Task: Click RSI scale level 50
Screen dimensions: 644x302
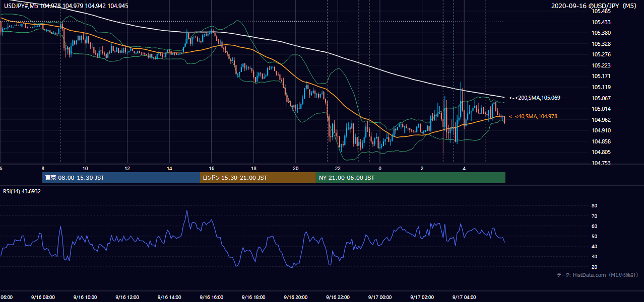Action: click(x=594, y=236)
